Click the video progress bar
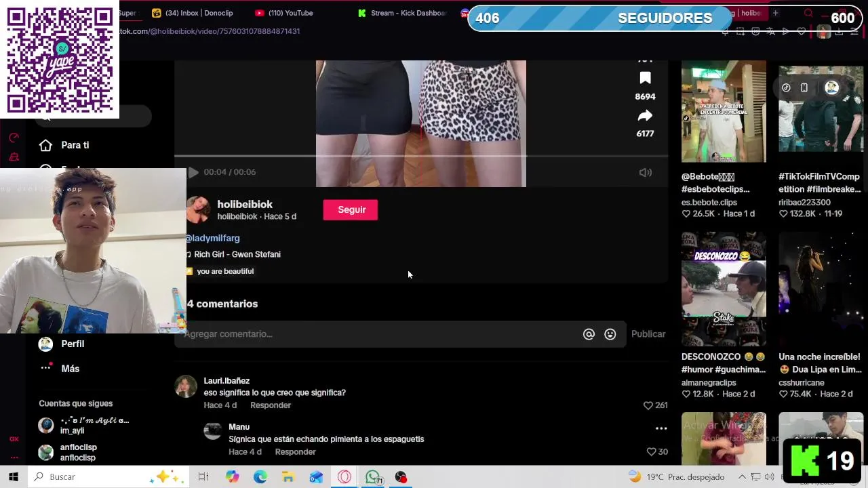 click(421, 157)
